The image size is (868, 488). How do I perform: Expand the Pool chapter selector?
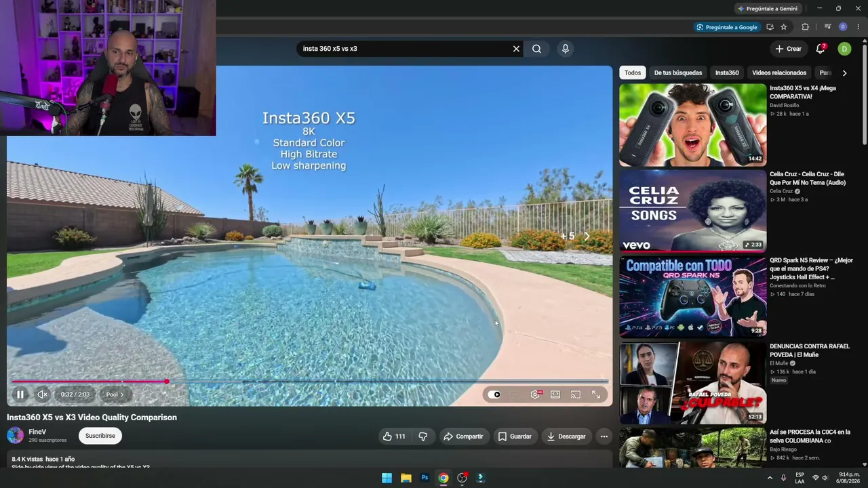[x=115, y=394]
